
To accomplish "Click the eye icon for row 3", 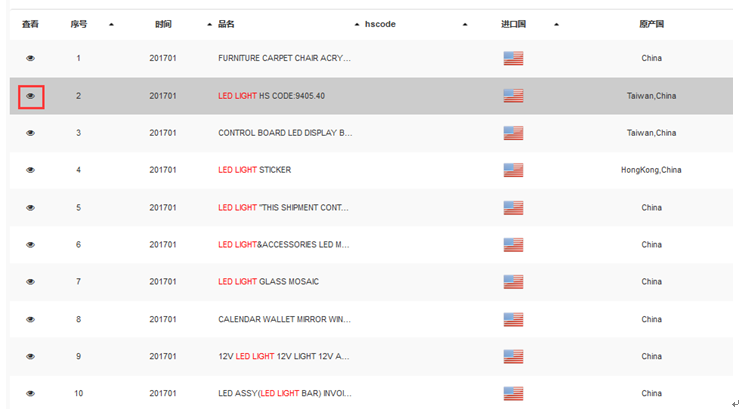I will coord(30,133).
